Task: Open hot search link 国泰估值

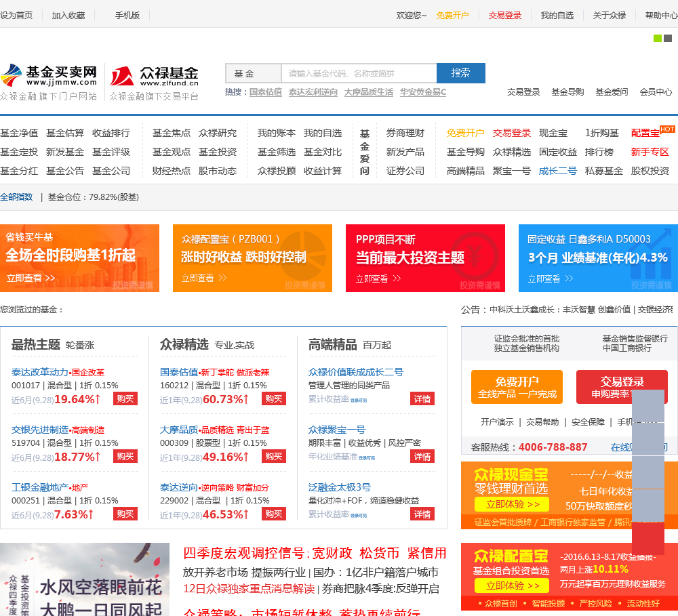Action: pos(266,92)
